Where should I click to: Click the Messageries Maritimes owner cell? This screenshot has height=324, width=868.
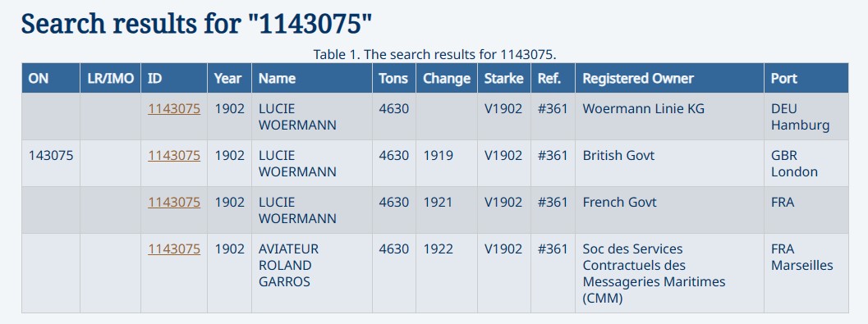670,273
